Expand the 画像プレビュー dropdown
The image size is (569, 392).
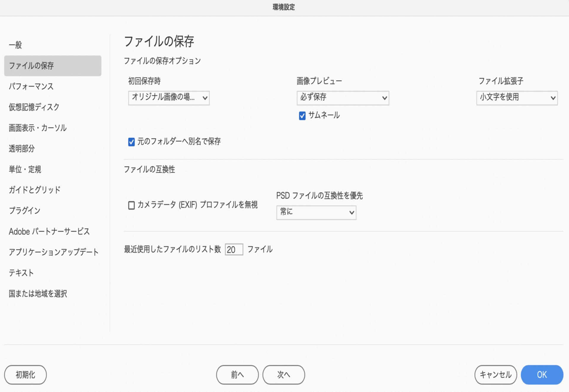(343, 98)
